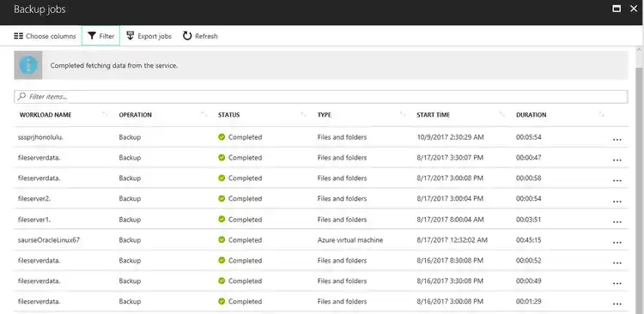Open more options for saurseOracleLinux67 row
Screen dimensions: 644x314
coord(617,243)
